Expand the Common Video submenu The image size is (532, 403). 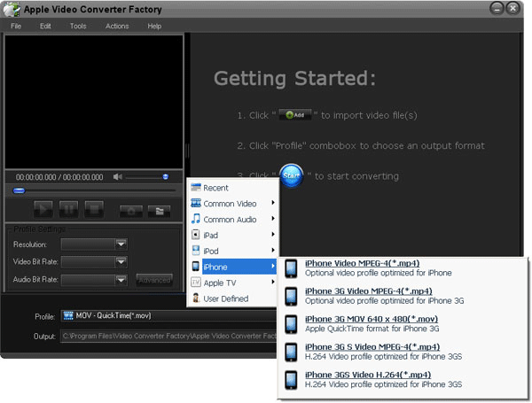232,204
